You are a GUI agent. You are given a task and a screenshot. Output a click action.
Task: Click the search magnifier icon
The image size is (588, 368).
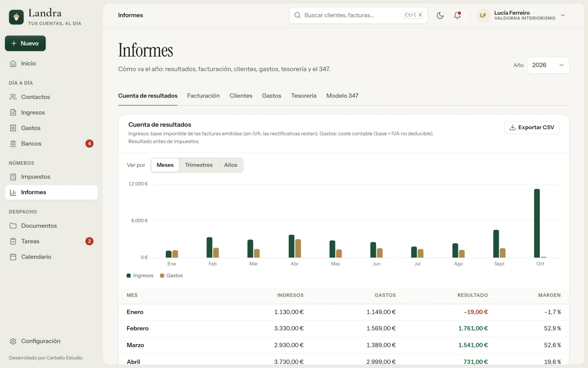pyautogui.click(x=298, y=15)
